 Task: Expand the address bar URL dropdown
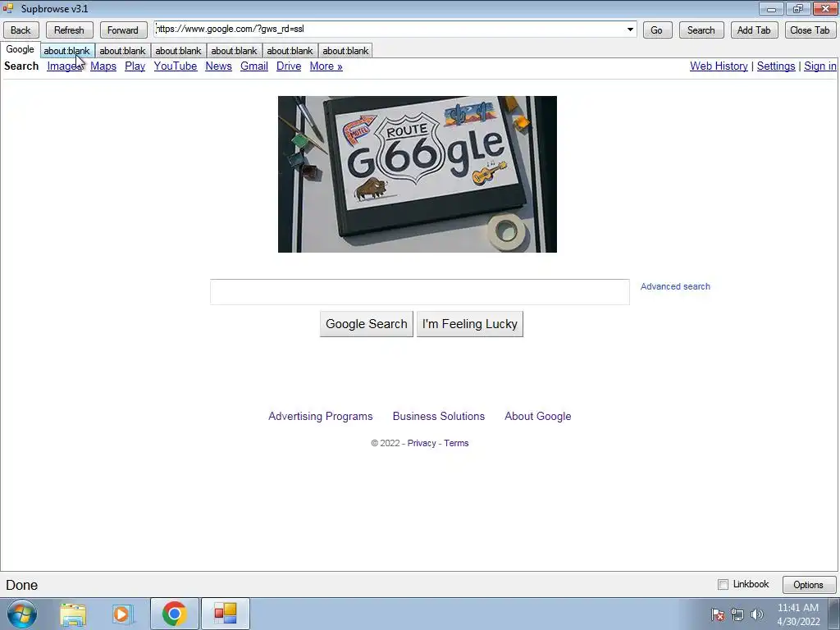[x=630, y=30]
